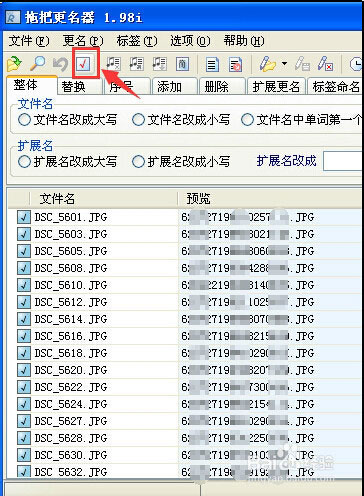
Task: Open the 选项(O) menu
Action: tap(190, 41)
